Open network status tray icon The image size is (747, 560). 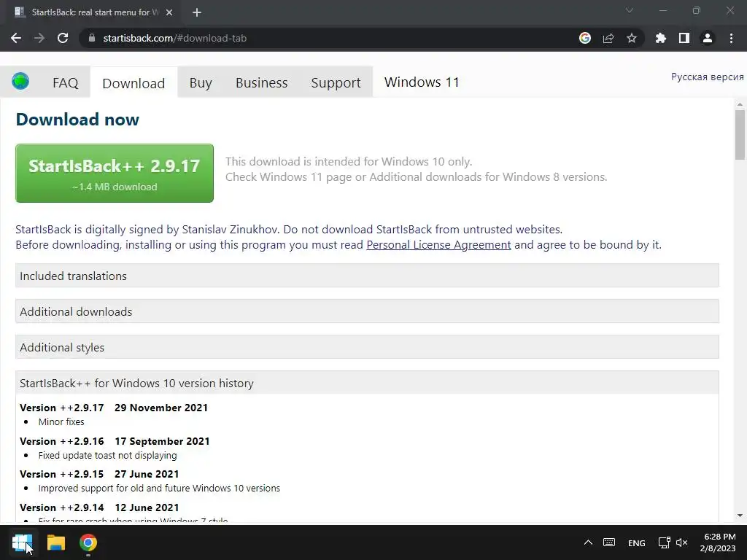point(664,542)
